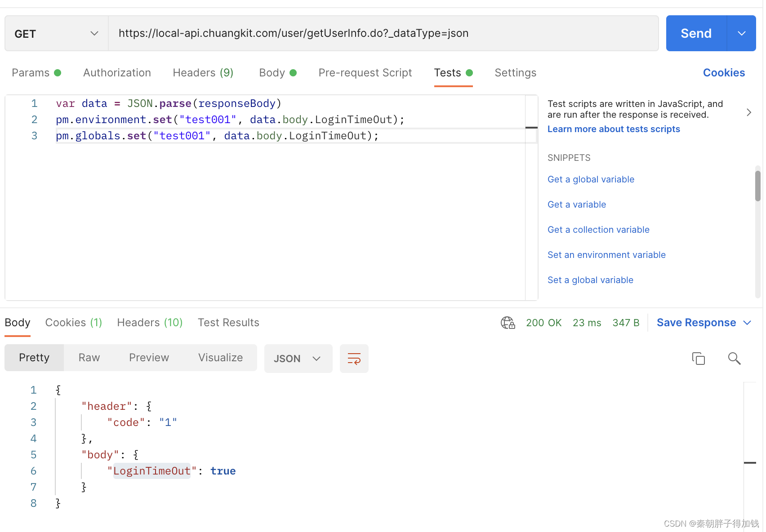Open response Headers (10) tab
The image size is (766, 532).
tap(150, 323)
